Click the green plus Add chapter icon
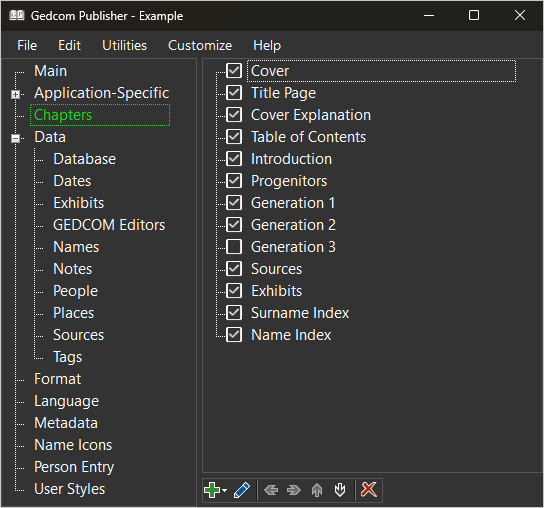This screenshot has height=508, width=544. tap(212, 490)
